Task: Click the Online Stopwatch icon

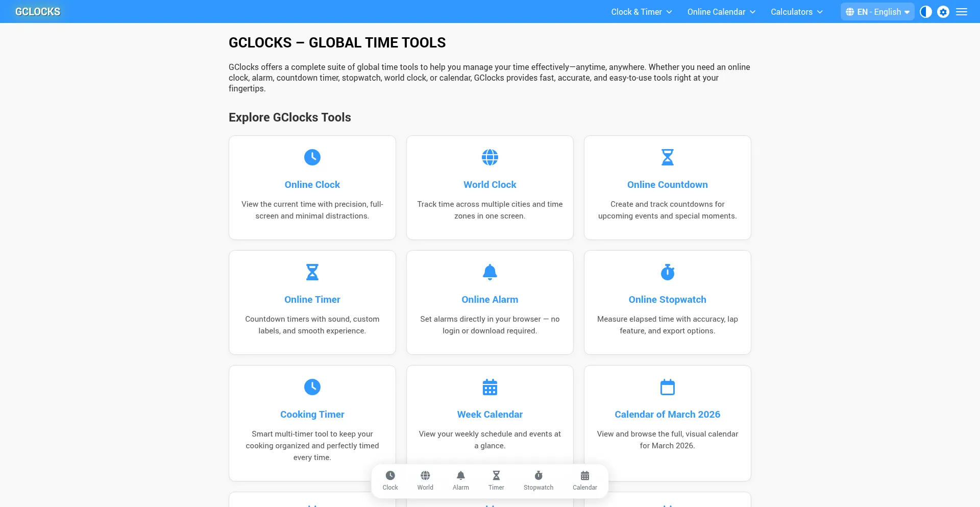Action: [668, 272]
